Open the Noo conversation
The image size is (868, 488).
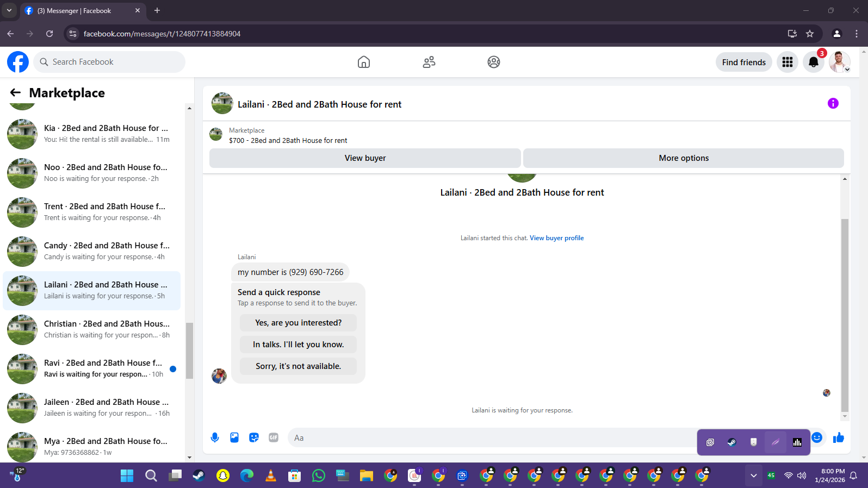[92, 173]
